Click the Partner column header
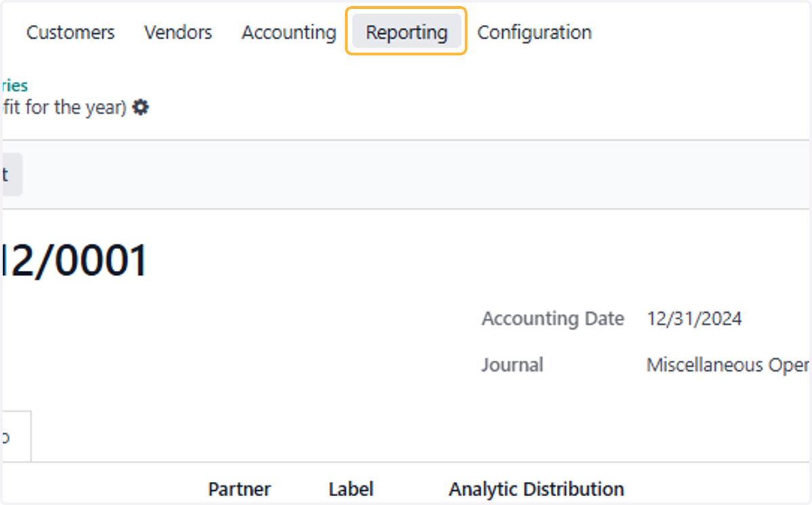 [240, 489]
